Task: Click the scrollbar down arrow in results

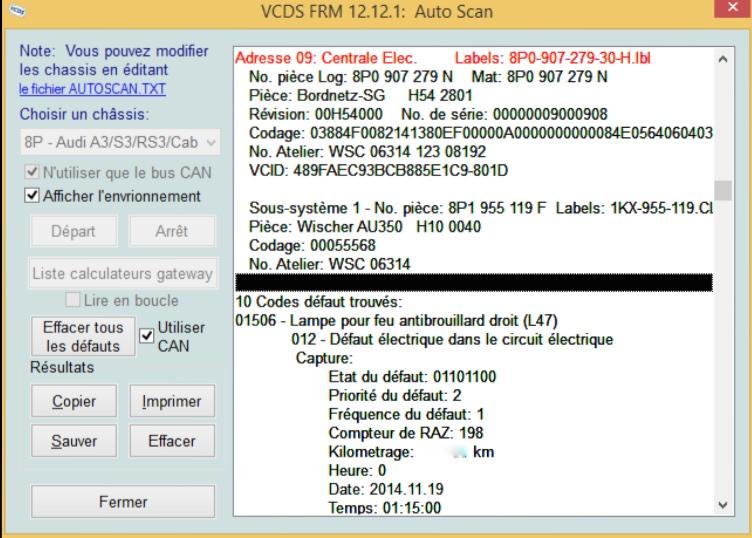Action: [x=723, y=505]
